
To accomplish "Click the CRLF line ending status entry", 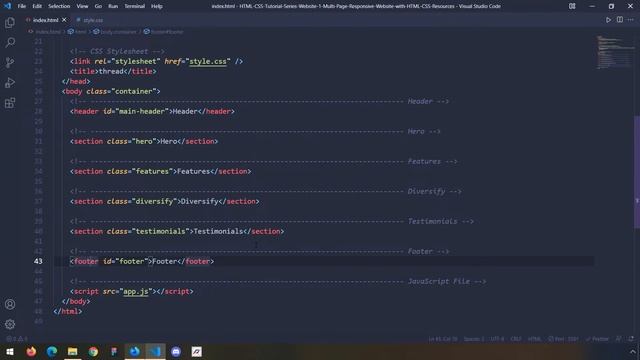I will (516, 339).
